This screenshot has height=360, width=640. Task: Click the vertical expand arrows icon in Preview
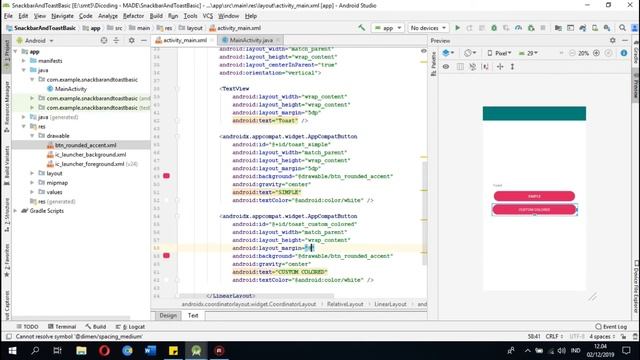tap(512, 67)
